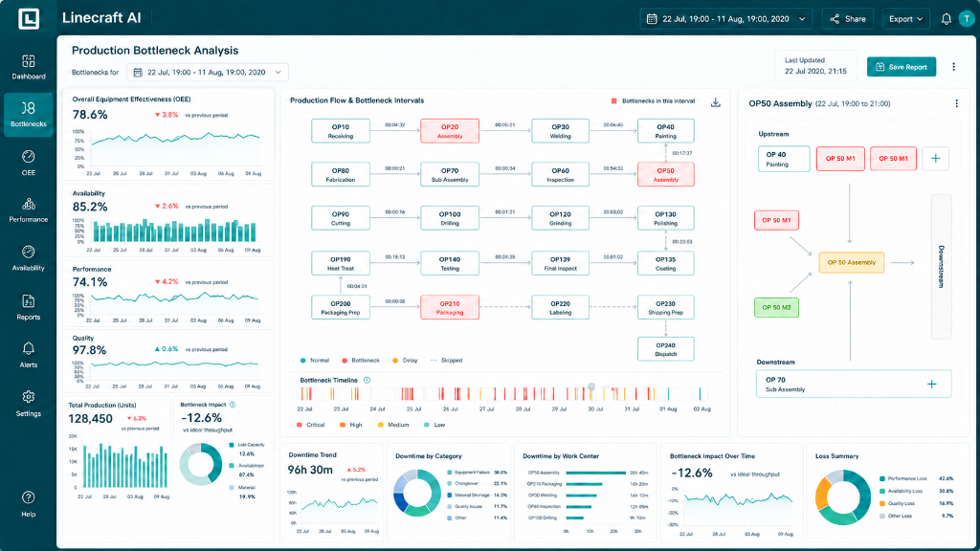The image size is (980, 551).
Task: Select the OP20 Assembly bottleneck node
Action: [450, 131]
